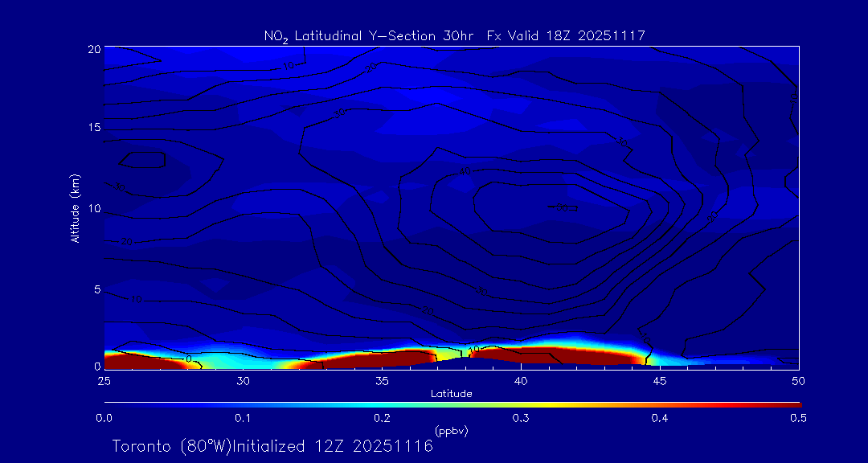868x463 pixels.
Task: Click the '(ppbv)' units label
Action: click(451, 431)
